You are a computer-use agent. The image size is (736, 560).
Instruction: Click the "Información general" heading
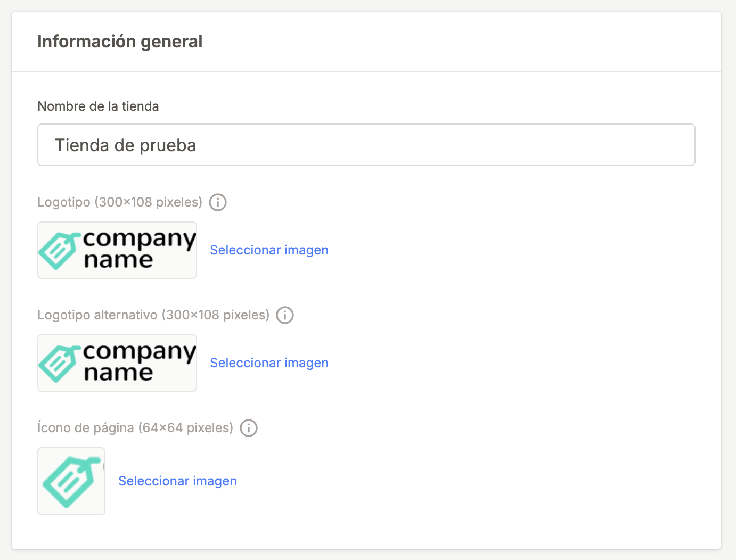tap(120, 42)
